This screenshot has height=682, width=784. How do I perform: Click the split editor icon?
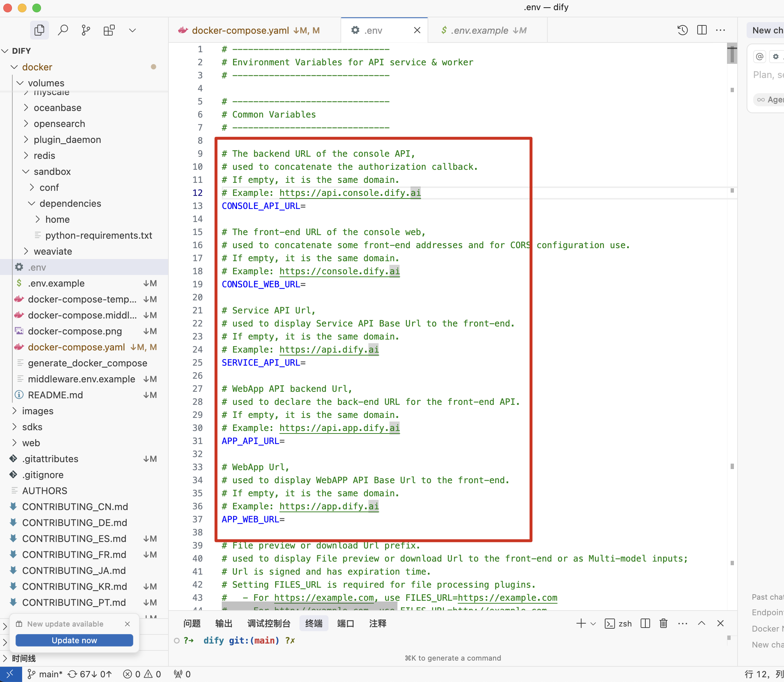pyautogui.click(x=702, y=30)
